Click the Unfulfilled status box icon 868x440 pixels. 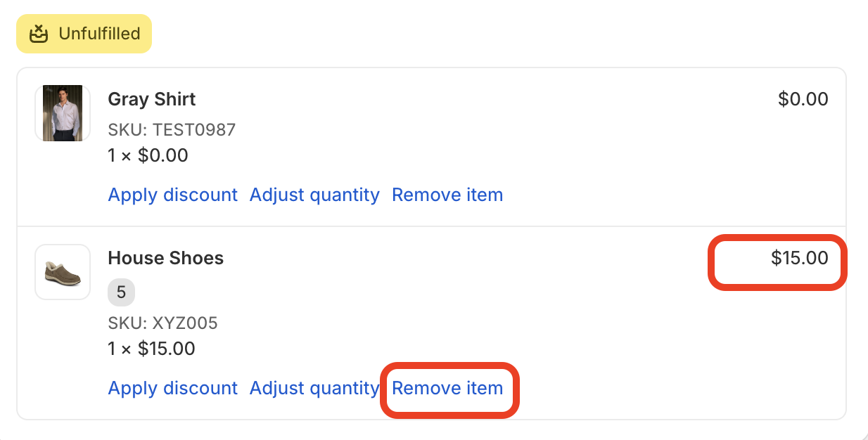(38, 34)
